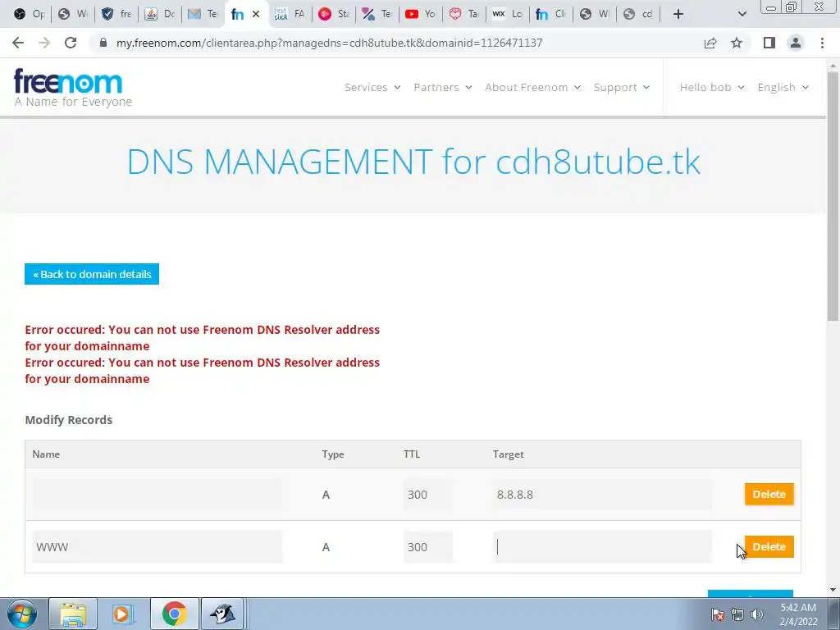Open the Hello bob account dropdown
840x630 pixels.
pyautogui.click(x=712, y=87)
